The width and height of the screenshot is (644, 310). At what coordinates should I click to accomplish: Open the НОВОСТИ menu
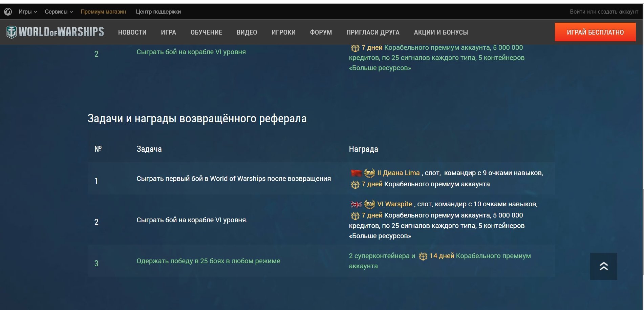132,32
